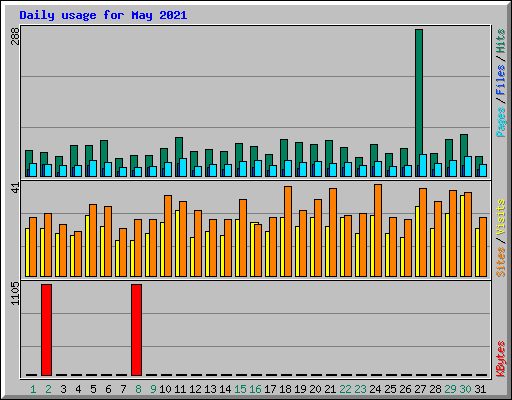Image resolution: width=512 pixels, height=400 pixels.
Task: Click the orange Sites bar for day 18
Action: 288,231
